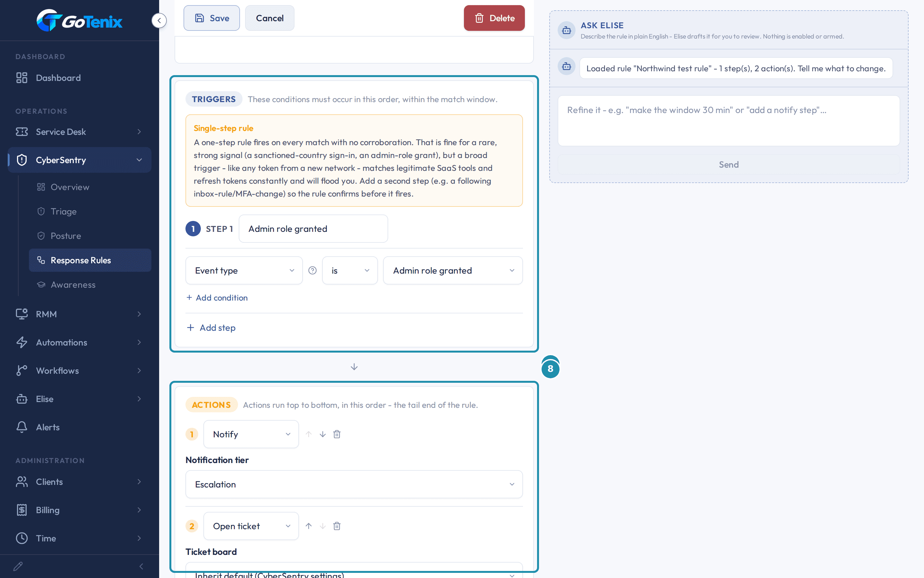
Task: Delete the Notify action
Action: [x=337, y=434]
